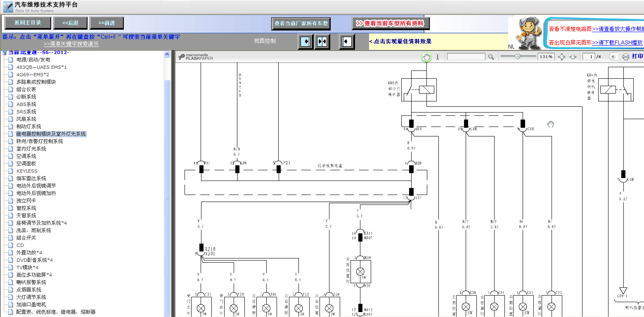Image resolution: width=644 pixels, height=317 pixels.
Task: Open 483QB—UAES EMS*1 entry
Action: pos(41,67)
